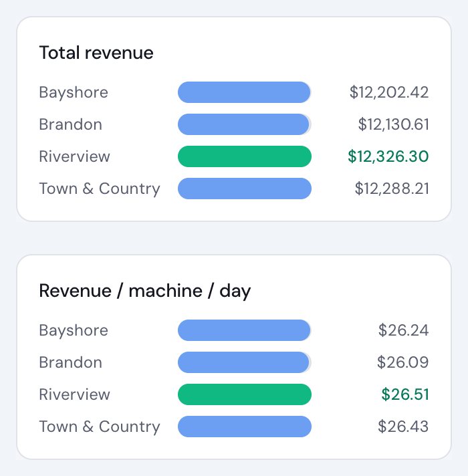Image resolution: width=468 pixels, height=476 pixels.
Task: Select Town & Country in Revenue / machine / day
Action: pyautogui.click(x=100, y=427)
